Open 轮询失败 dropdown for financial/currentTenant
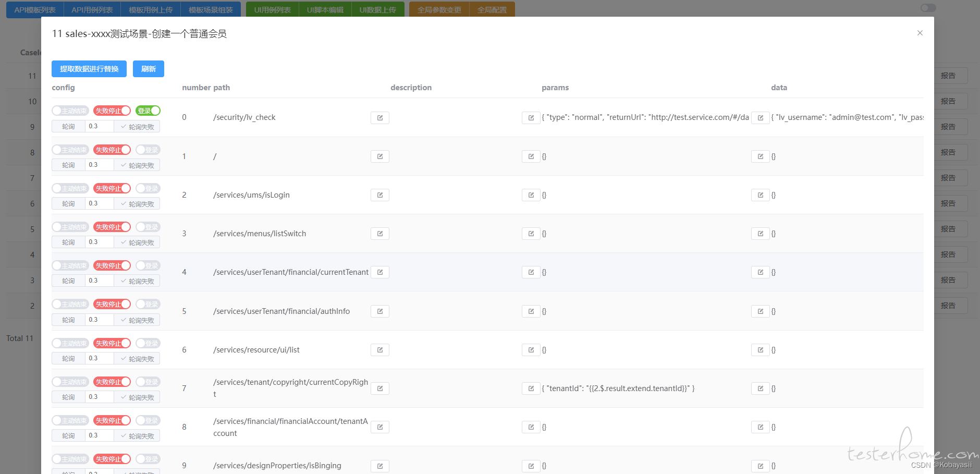980x474 pixels. [x=137, y=281]
